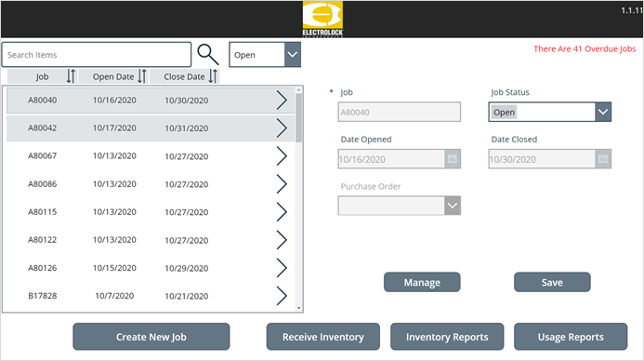Open Inventory Reports
Screen dimensions: 644x361
pyautogui.click(x=447, y=337)
